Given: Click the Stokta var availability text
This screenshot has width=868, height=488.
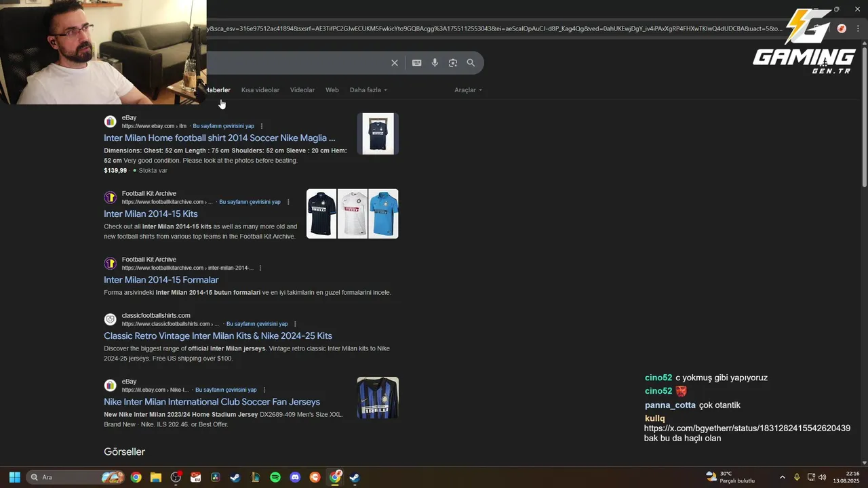Looking at the screenshot, I should point(153,171).
